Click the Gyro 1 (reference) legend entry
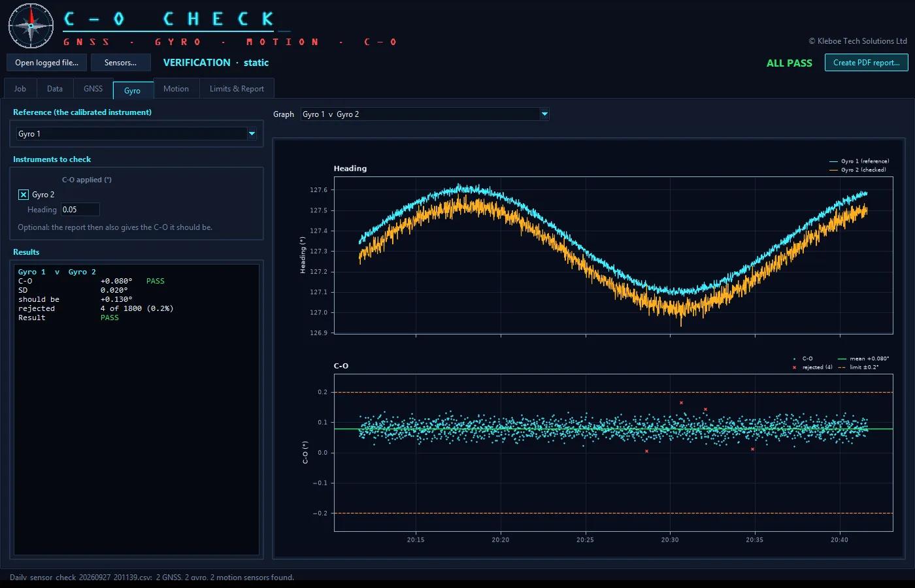 [x=859, y=161]
